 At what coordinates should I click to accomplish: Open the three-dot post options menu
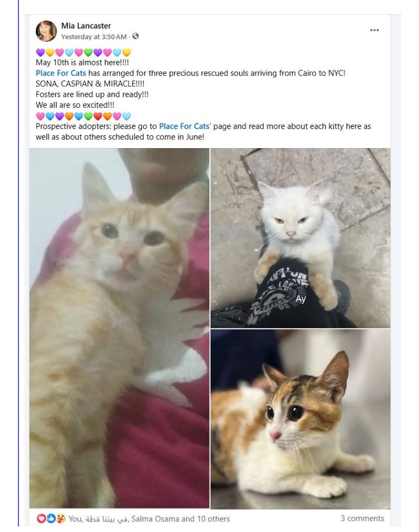374,30
